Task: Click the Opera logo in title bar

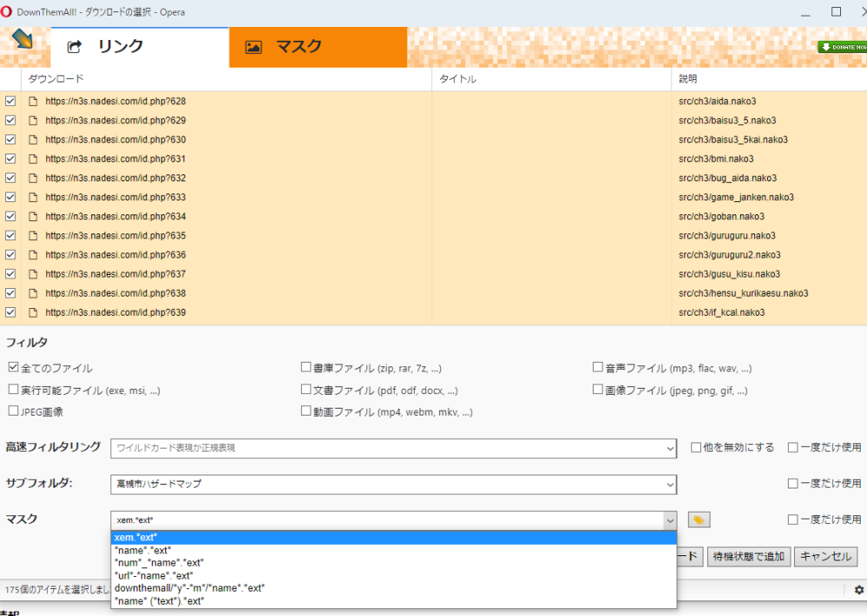Action: (7, 11)
